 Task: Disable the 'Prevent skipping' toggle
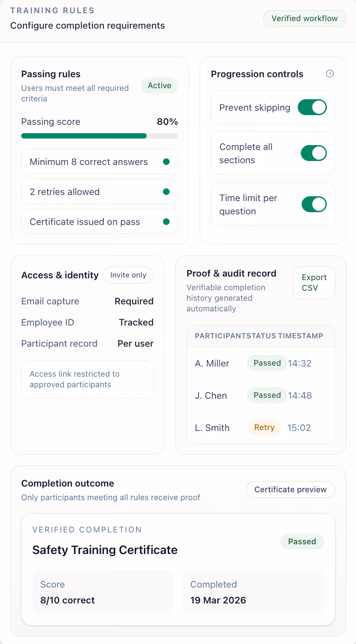pyautogui.click(x=312, y=107)
